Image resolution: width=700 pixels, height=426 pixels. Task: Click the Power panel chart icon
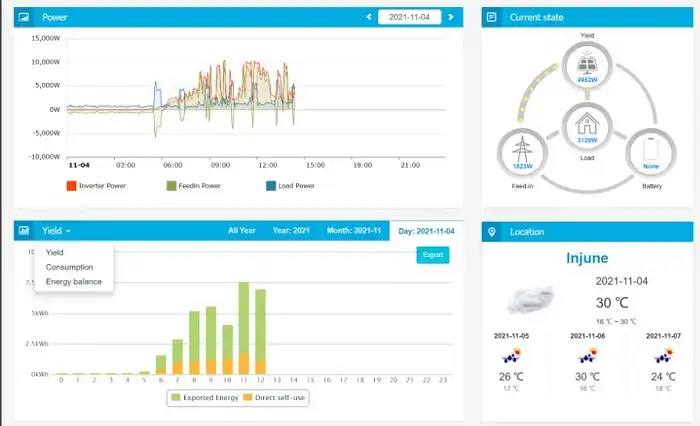pos(24,17)
